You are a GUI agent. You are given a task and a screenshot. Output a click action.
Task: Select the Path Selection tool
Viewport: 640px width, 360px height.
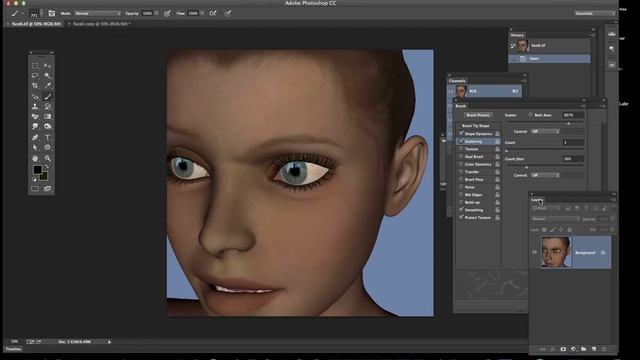click(x=35, y=147)
